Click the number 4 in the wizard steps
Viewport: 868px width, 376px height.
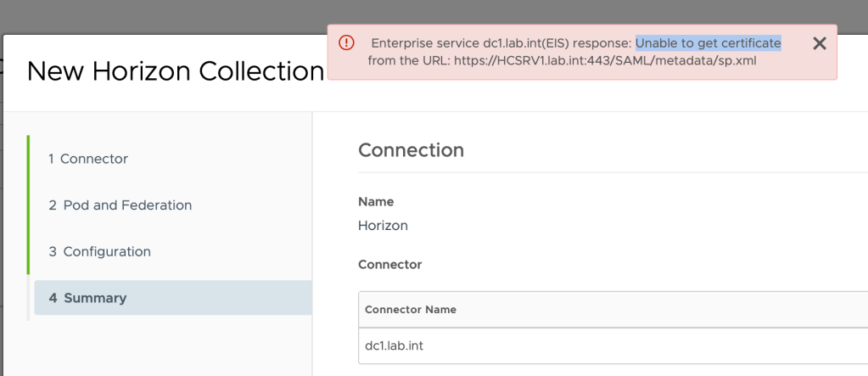53,298
